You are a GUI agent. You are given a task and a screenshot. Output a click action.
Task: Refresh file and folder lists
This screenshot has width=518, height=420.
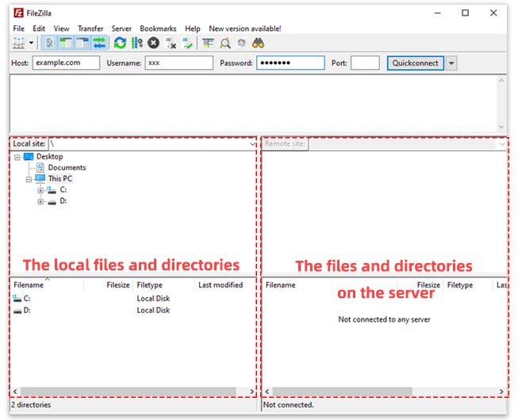(120, 43)
